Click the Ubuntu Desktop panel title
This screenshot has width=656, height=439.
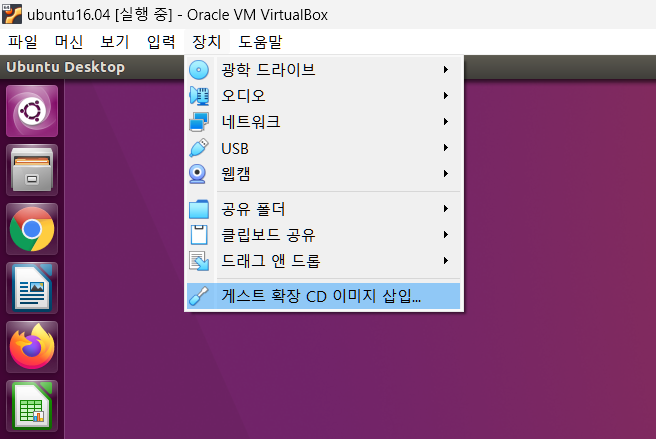point(66,67)
